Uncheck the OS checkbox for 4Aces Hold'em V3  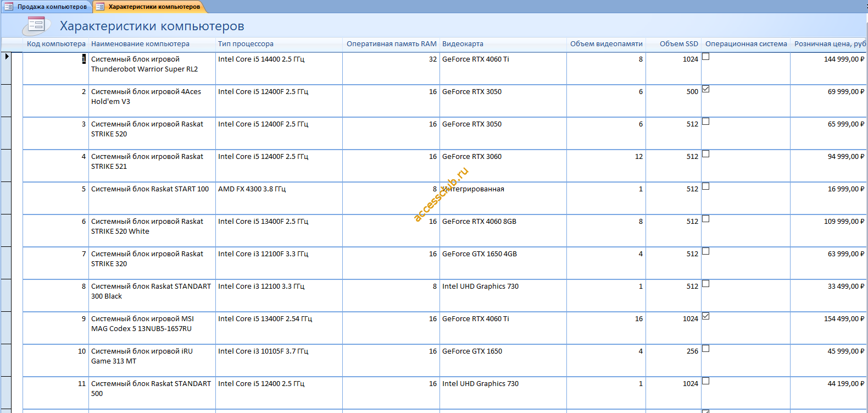tap(706, 89)
